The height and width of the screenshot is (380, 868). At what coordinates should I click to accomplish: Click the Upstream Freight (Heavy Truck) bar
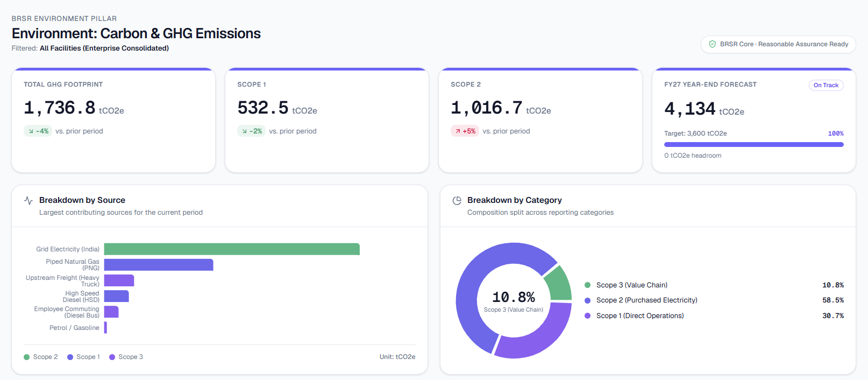point(119,280)
